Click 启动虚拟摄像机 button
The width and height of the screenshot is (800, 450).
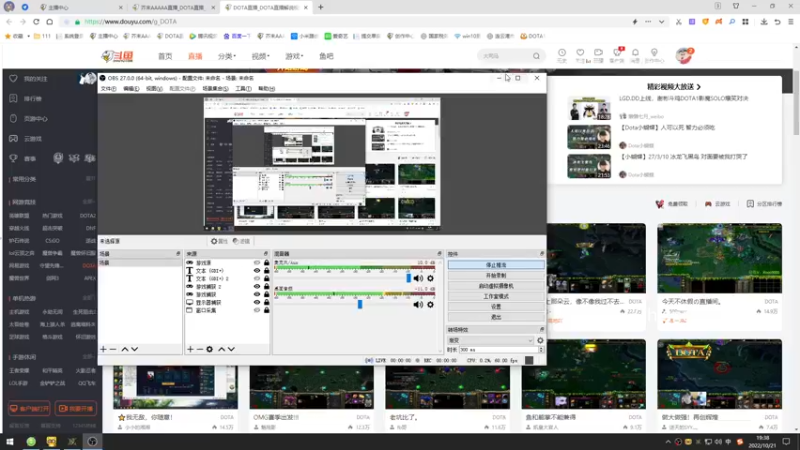[x=496, y=286]
